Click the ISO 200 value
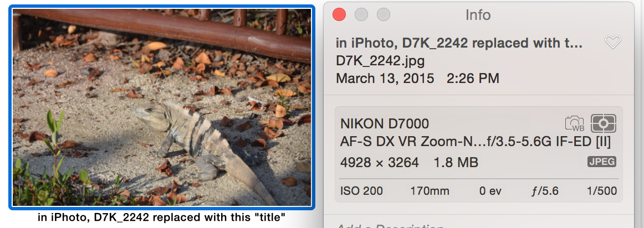644x228 pixels. 361,191
